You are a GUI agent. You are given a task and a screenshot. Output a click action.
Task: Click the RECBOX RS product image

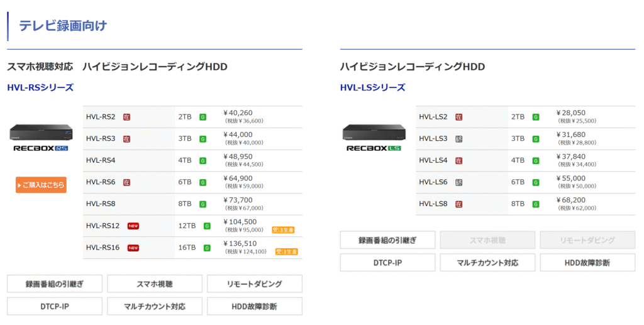click(x=41, y=138)
